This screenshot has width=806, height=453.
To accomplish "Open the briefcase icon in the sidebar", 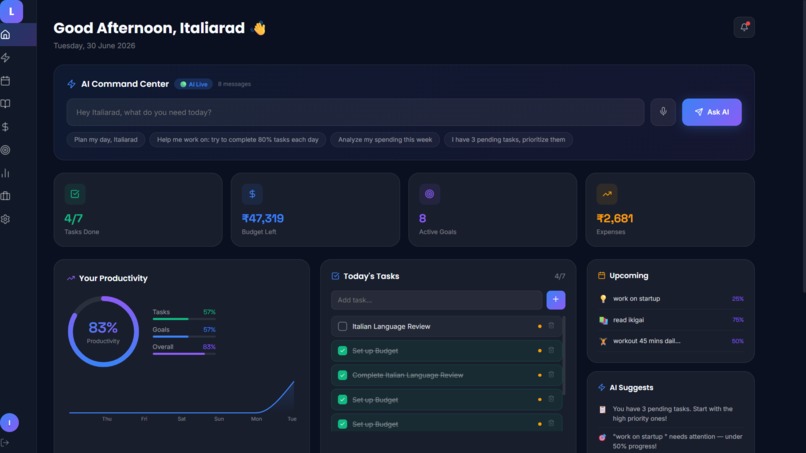I will click(x=6, y=196).
